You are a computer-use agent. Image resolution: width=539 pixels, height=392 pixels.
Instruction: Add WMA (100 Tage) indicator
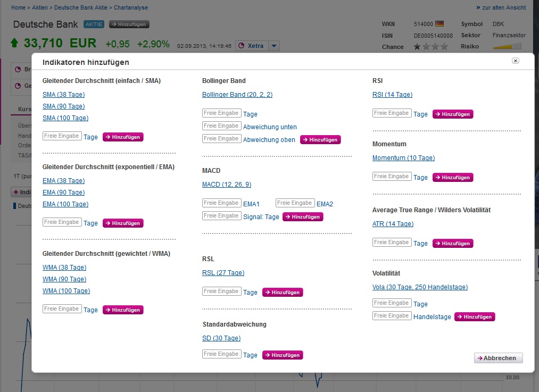67,290
